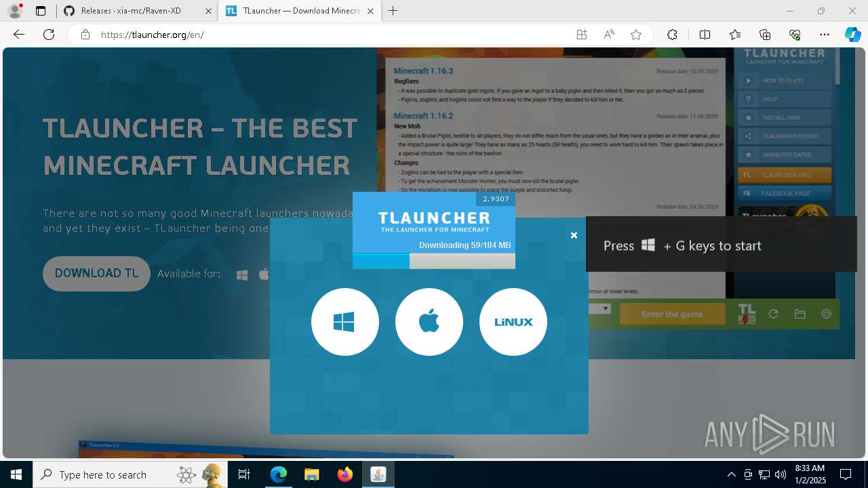Image resolution: width=868 pixels, height=488 pixels.
Task: Click HELP in launcher sidebar
Action: 785,99
